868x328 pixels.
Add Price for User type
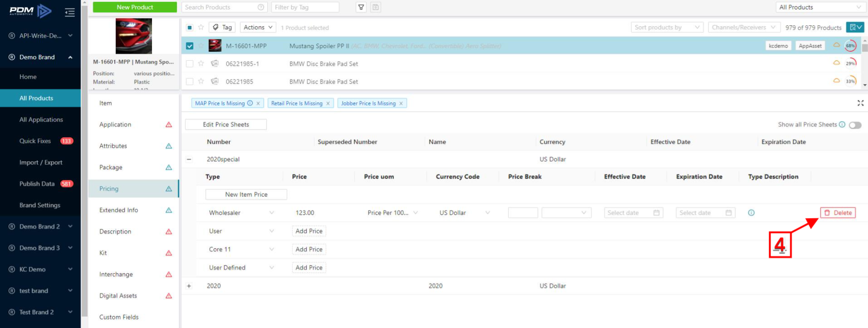pos(309,231)
